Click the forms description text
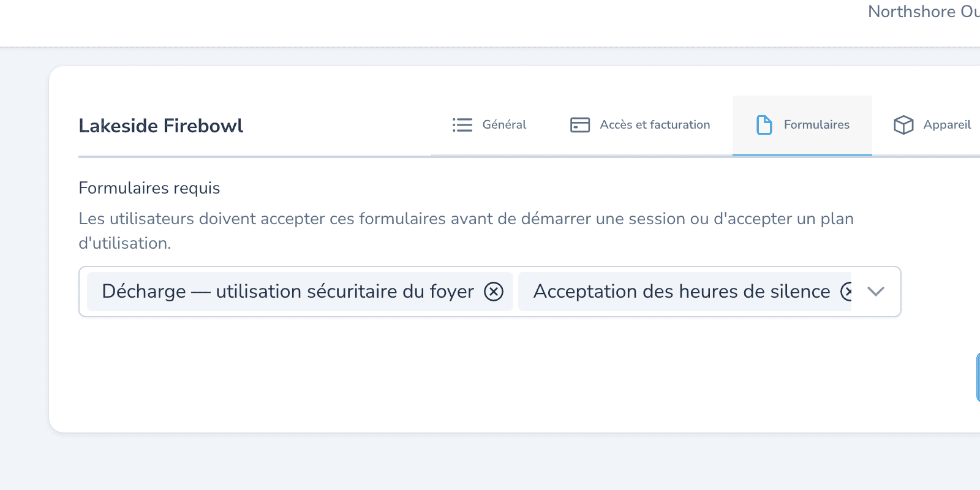This screenshot has height=490, width=980. pyautogui.click(x=466, y=231)
